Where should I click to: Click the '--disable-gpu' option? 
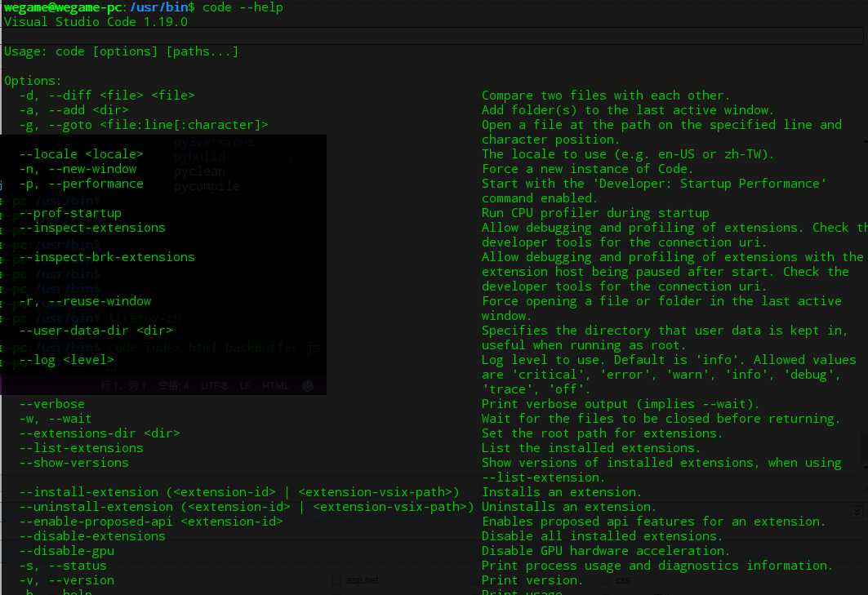[66, 551]
